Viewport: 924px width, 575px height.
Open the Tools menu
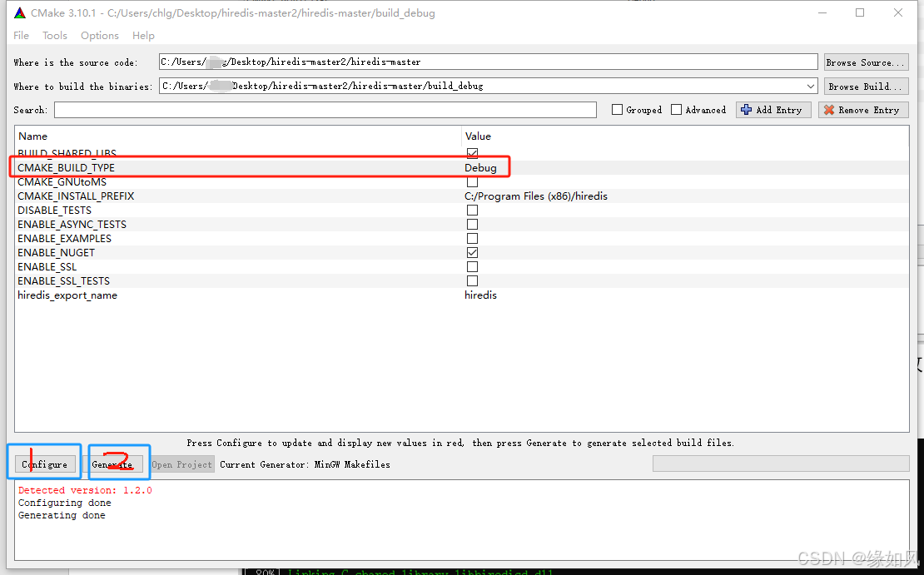pos(55,35)
